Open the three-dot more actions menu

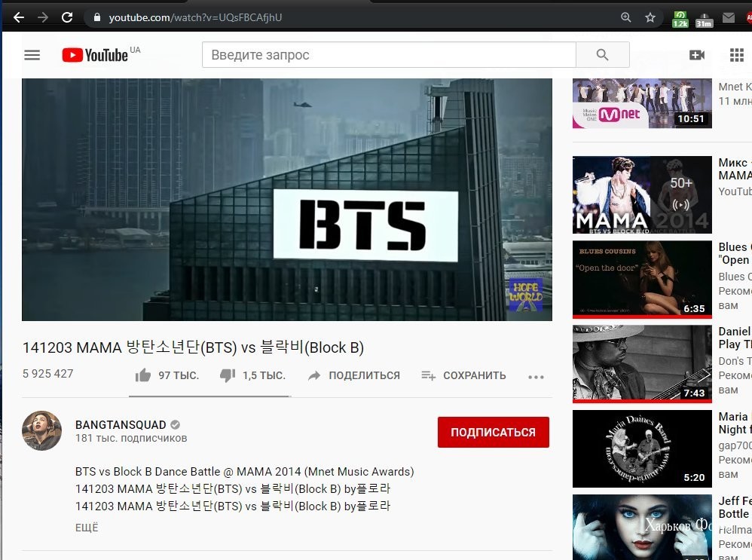(536, 377)
